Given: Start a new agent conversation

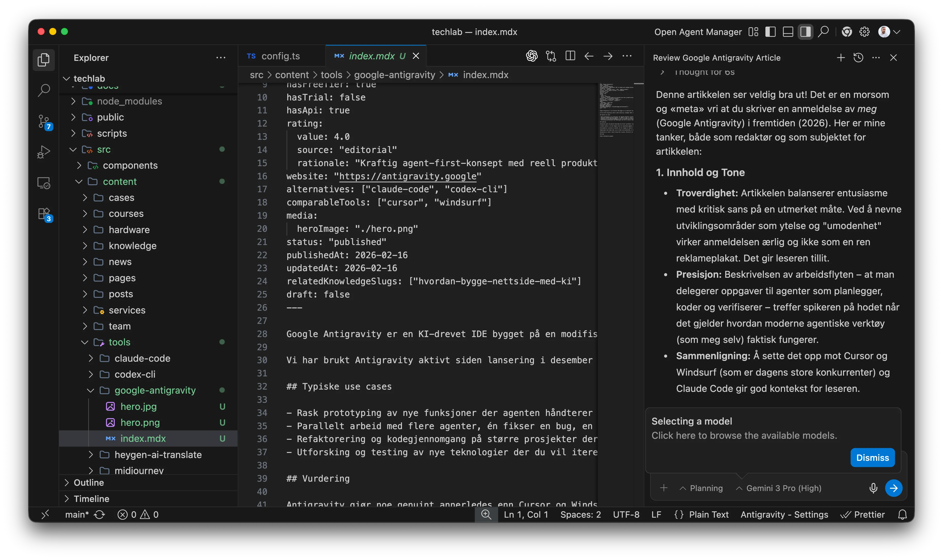Looking at the screenshot, I should pos(840,58).
